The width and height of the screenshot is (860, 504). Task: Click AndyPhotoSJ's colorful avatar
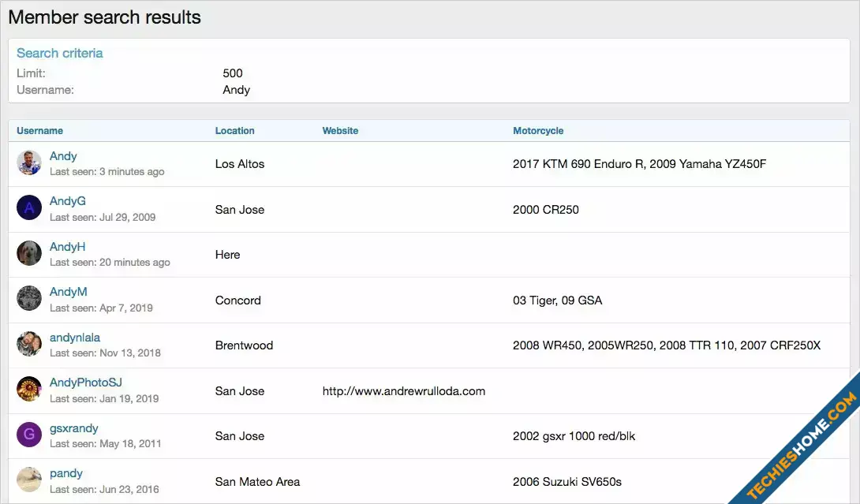point(29,390)
